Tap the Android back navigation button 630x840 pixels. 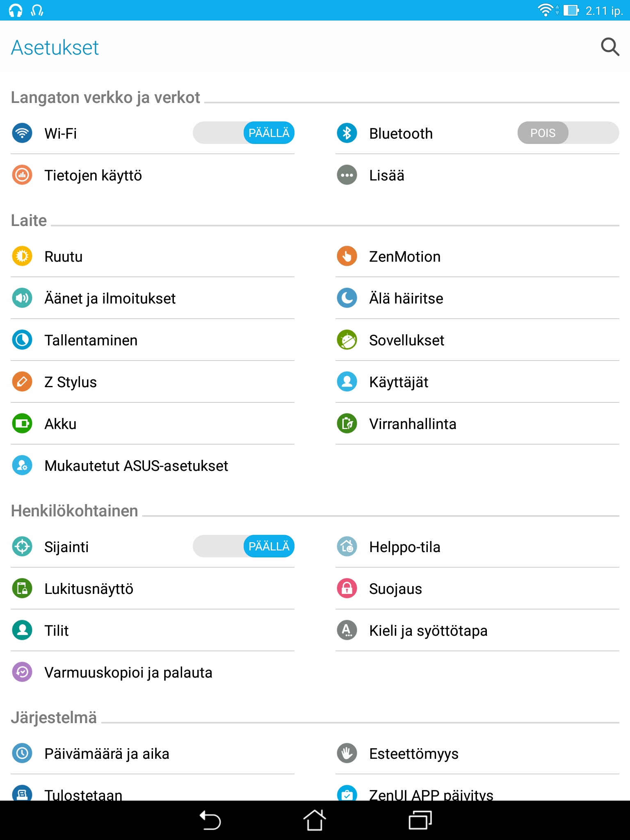[x=210, y=820]
